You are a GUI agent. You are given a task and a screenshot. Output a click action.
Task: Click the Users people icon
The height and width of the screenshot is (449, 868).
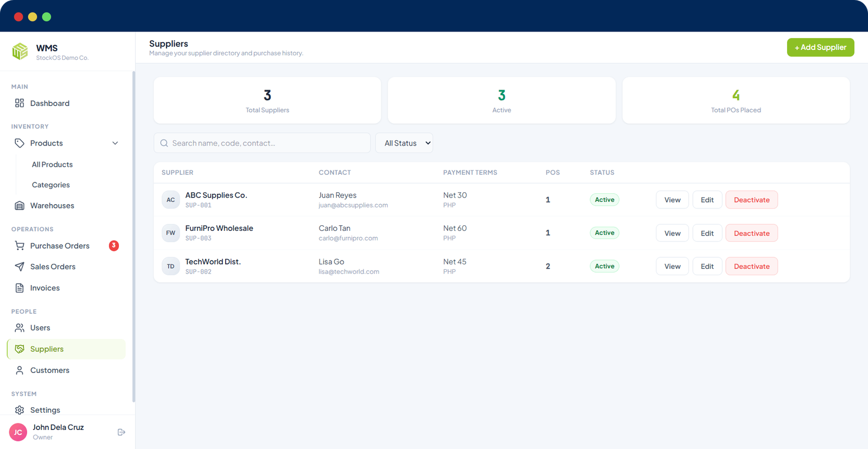coord(20,328)
